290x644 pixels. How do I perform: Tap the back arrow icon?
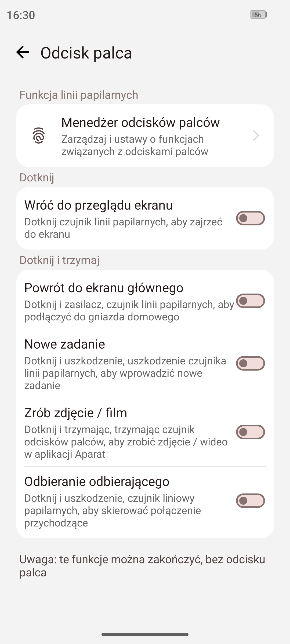click(x=23, y=52)
